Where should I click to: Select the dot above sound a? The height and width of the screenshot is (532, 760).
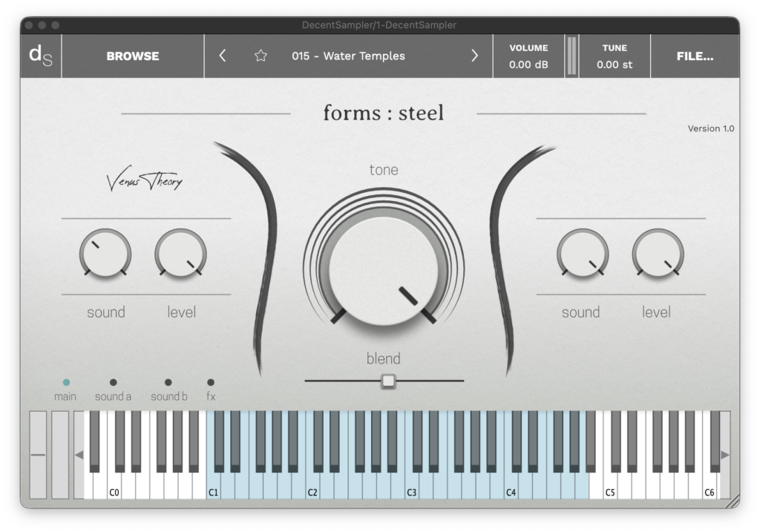coord(114,382)
